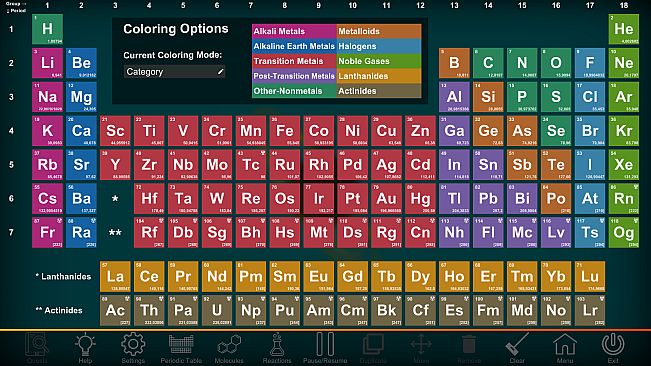Open the Current Coloring Mode Category dropdown
Viewport: 651px width, 366px height.
174,72
